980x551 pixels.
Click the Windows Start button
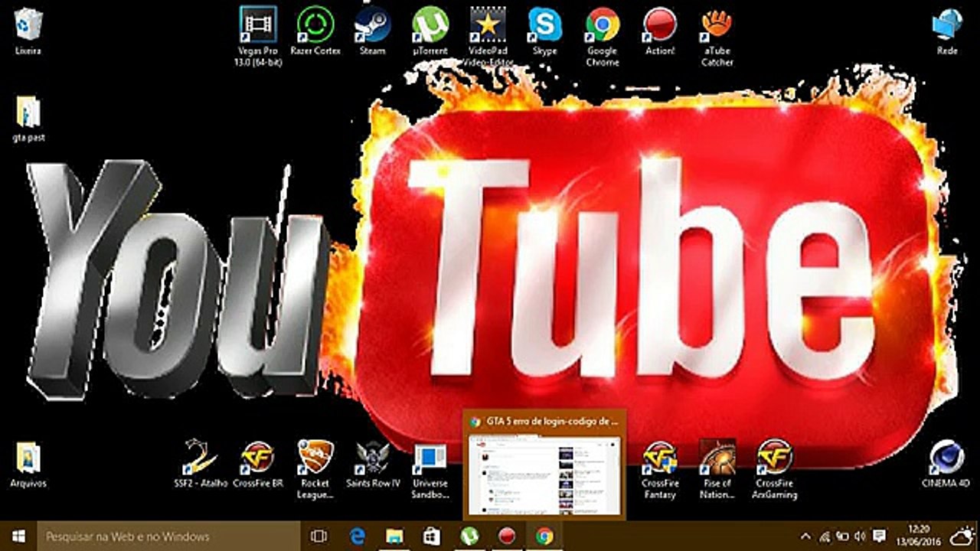click(18, 536)
